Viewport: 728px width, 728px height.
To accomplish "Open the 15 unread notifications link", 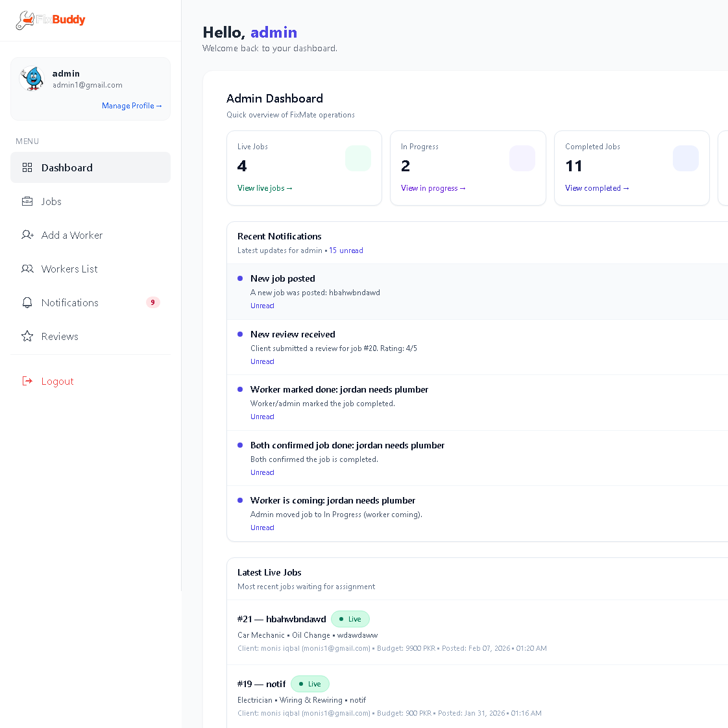I will (x=346, y=250).
